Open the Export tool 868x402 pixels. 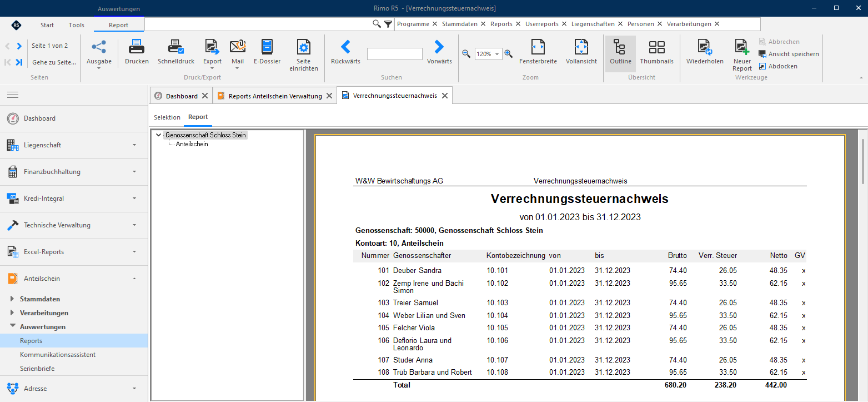[x=212, y=52]
